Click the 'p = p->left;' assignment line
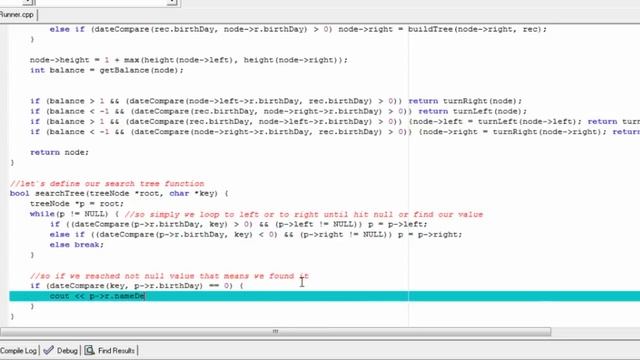640x360 pixels. 238,224
